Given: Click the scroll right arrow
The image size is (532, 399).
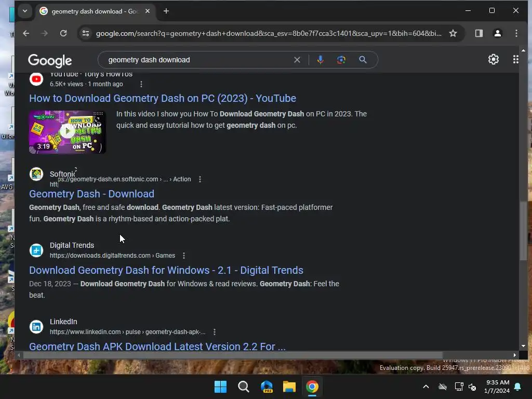Looking at the screenshot, I should pos(515,355).
